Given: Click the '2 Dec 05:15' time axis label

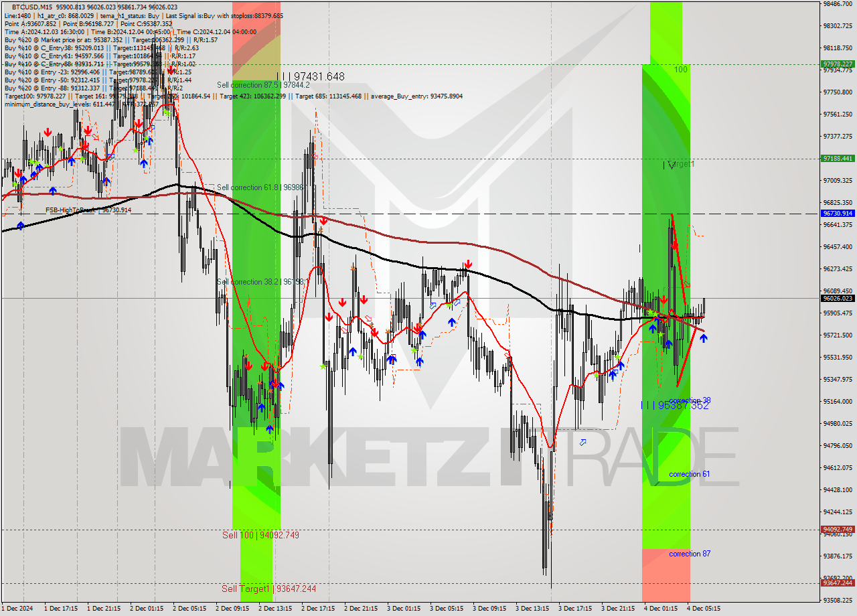Looking at the screenshot, I should 189,609.
